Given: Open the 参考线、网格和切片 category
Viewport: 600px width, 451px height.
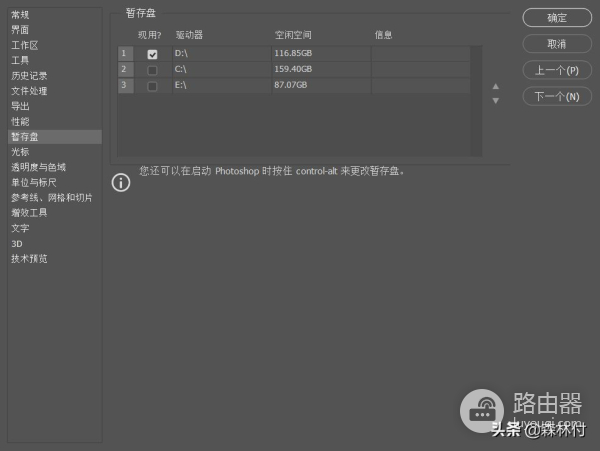Looking at the screenshot, I should (x=55, y=198).
